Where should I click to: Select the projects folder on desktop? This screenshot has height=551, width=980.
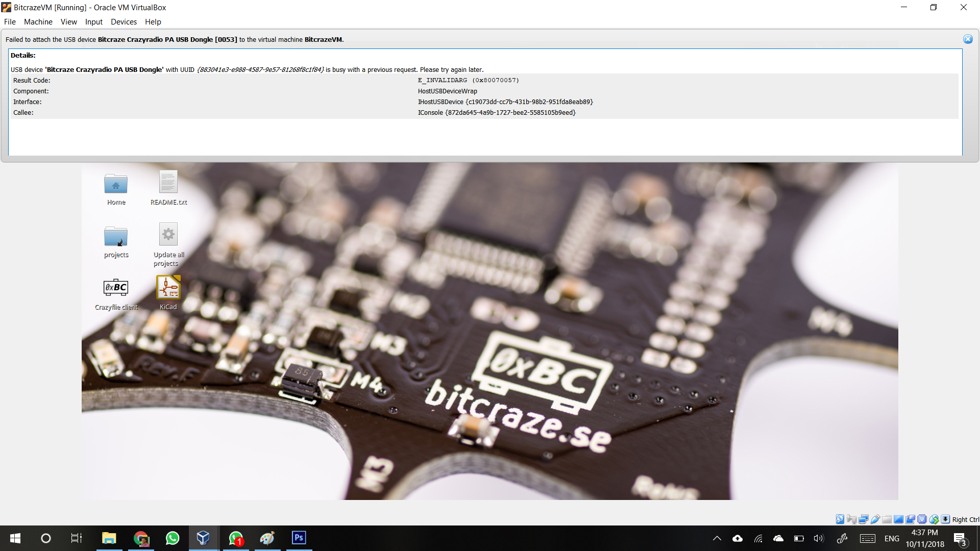(116, 236)
